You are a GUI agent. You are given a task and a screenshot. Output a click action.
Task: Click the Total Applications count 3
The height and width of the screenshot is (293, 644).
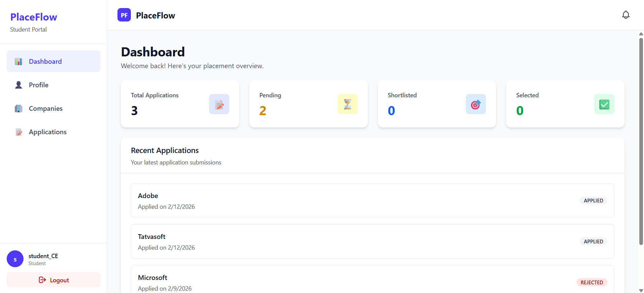pos(134,111)
